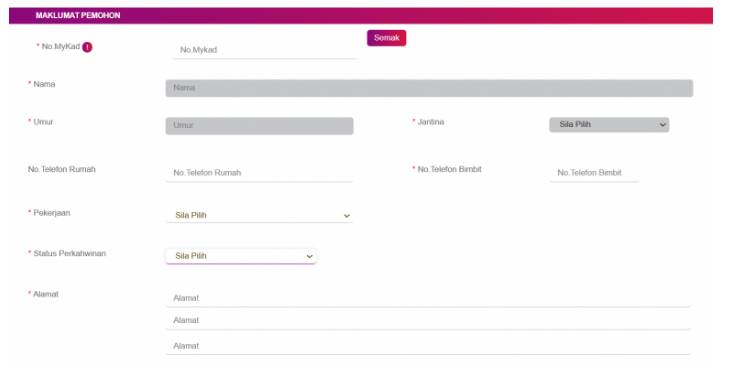This screenshot has height=368, width=736.
Task: Click the first Alamat line field
Action: (428, 298)
